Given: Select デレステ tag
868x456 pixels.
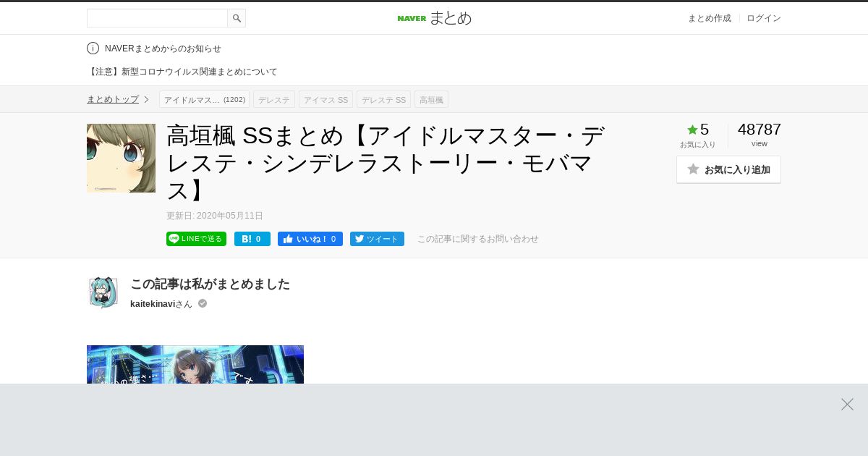Looking at the screenshot, I should (274, 99).
